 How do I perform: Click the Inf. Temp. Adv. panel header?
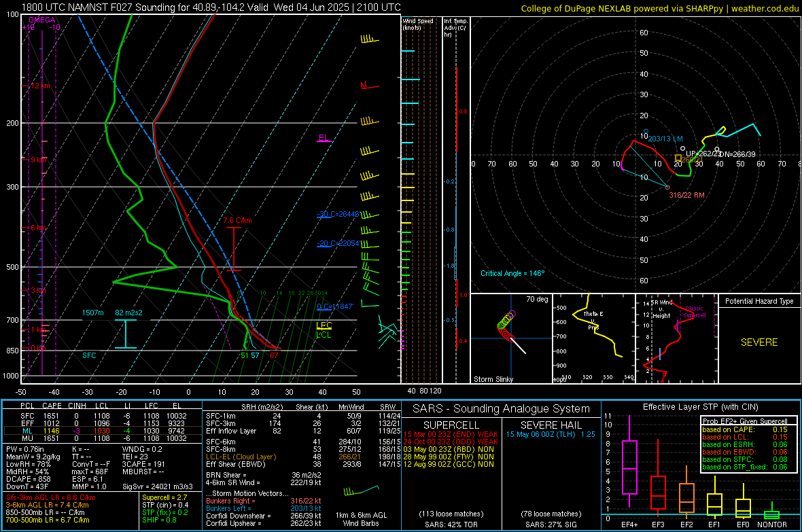455,27
